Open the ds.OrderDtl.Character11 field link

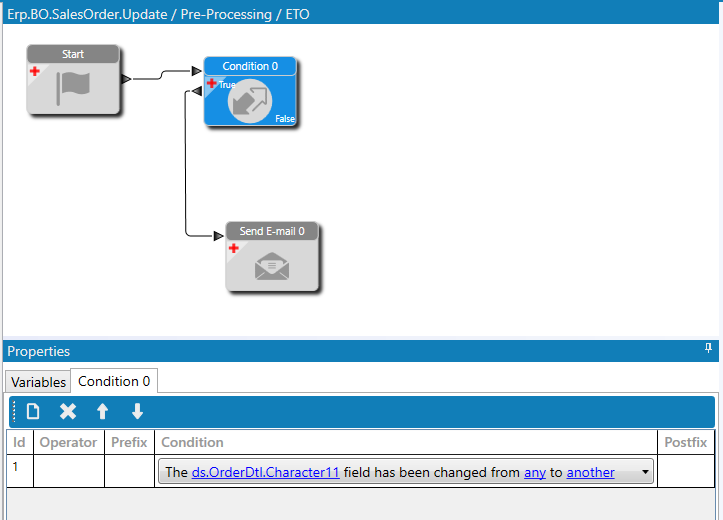(x=266, y=473)
